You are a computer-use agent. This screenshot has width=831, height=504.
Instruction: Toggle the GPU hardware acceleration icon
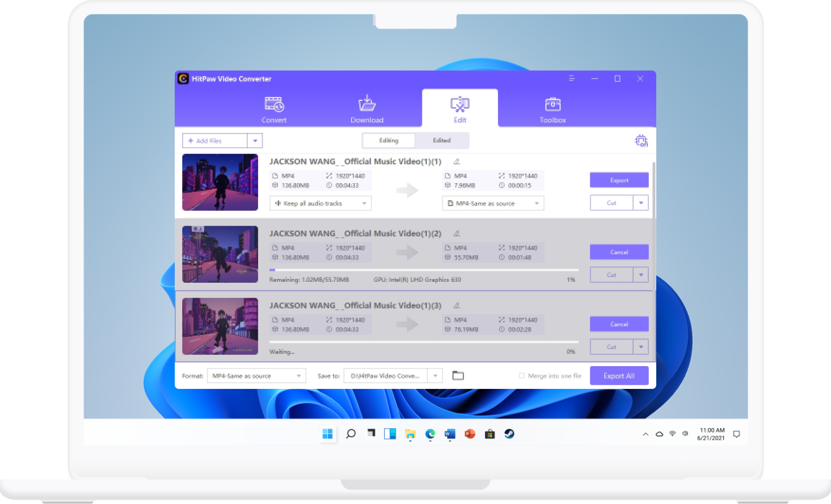click(641, 141)
